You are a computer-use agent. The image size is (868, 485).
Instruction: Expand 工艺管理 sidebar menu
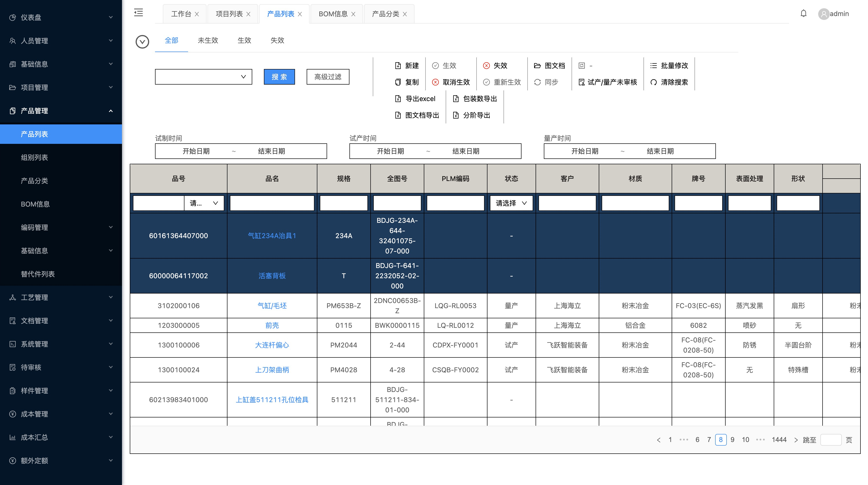pos(61,297)
